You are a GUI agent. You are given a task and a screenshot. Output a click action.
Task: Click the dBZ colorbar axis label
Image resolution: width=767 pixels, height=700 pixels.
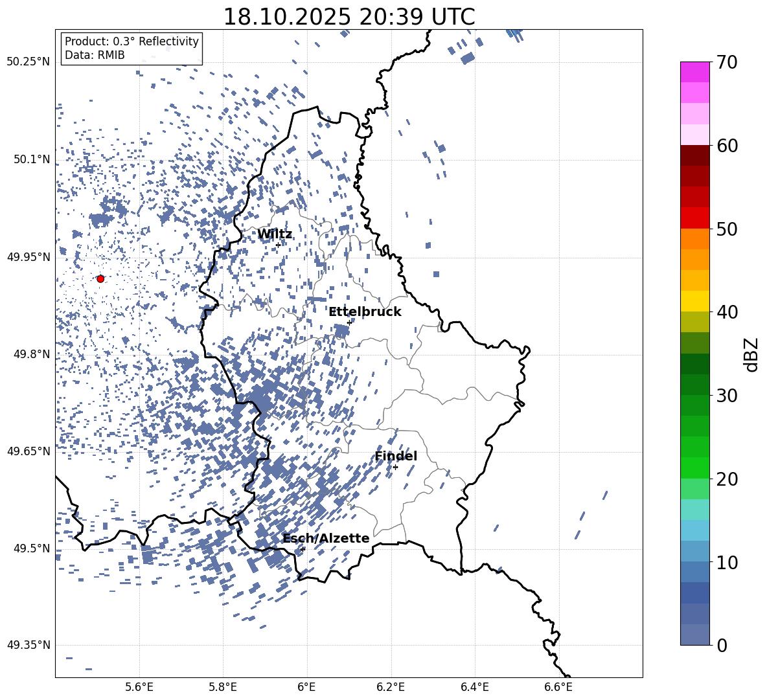point(750,354)
